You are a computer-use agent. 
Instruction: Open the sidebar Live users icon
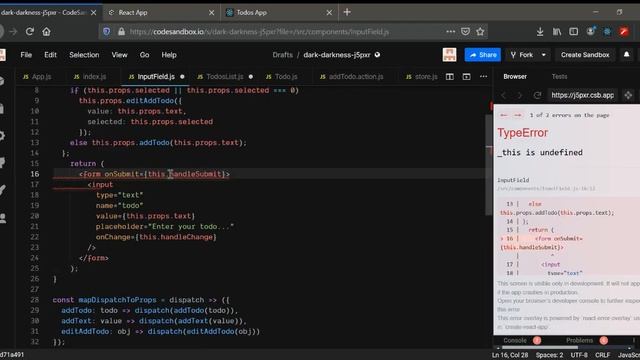point(3,218)
